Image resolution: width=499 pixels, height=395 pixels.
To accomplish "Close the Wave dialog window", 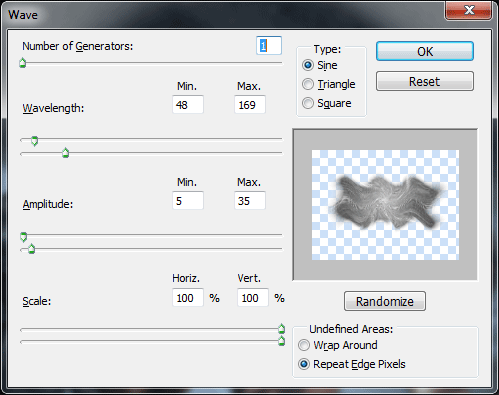I will point(469,10).
